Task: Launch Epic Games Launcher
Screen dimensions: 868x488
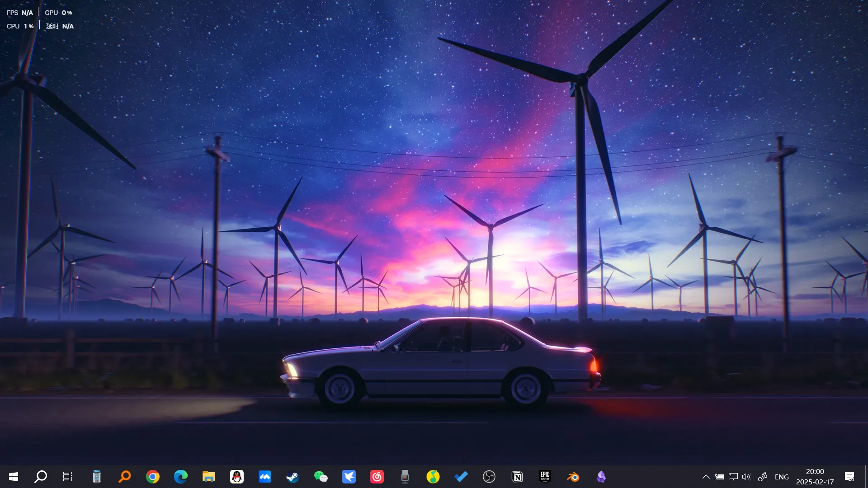Action: (545, 477)
